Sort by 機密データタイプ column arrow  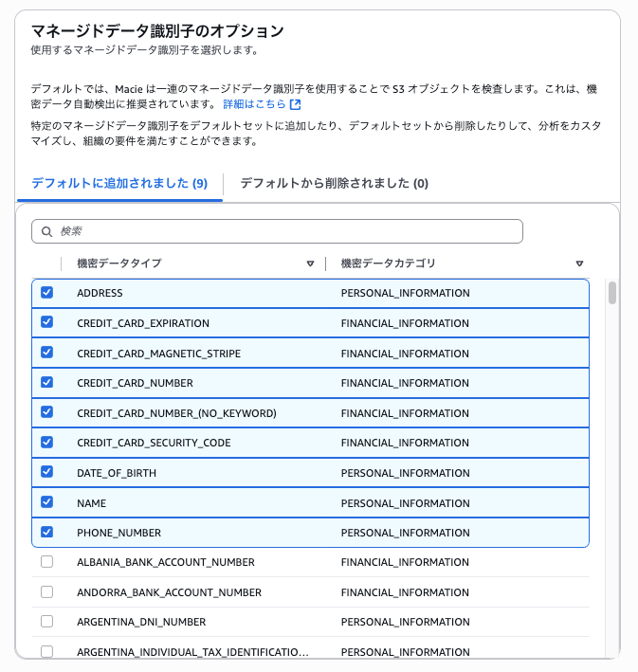tap(310, 263)
